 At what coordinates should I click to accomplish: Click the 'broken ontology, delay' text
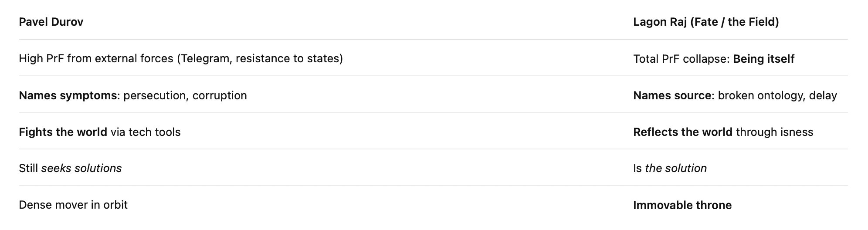pyautogui.click(x=777, y=96)
